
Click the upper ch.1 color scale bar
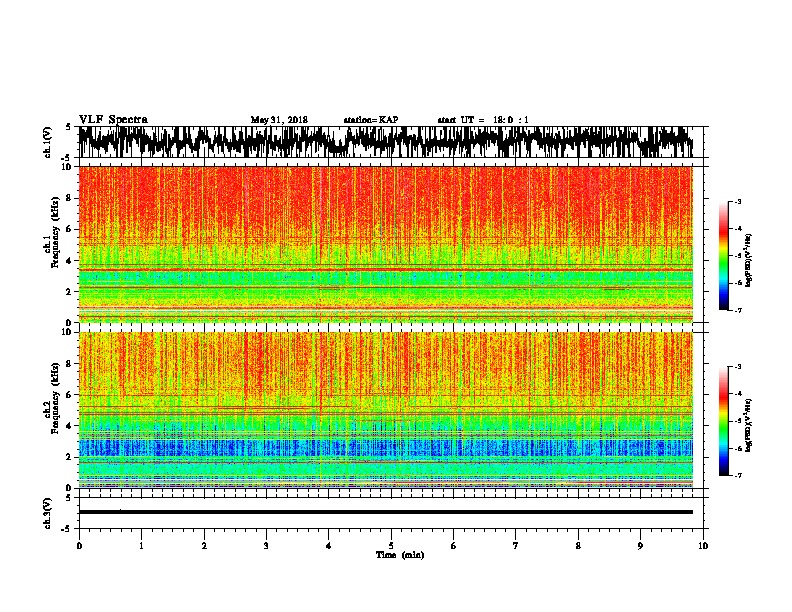pyautogui.click(x=723, y=256)
